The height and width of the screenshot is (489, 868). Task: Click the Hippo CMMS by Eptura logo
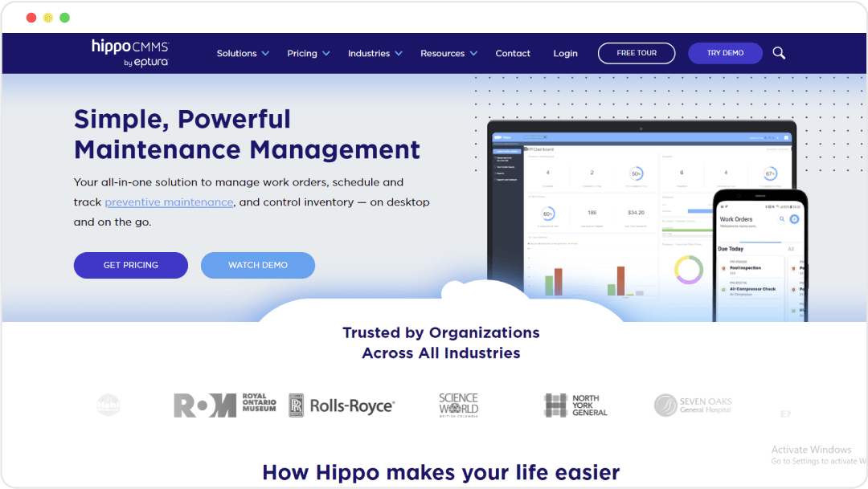pyautogui.click(x=130, y=53)
